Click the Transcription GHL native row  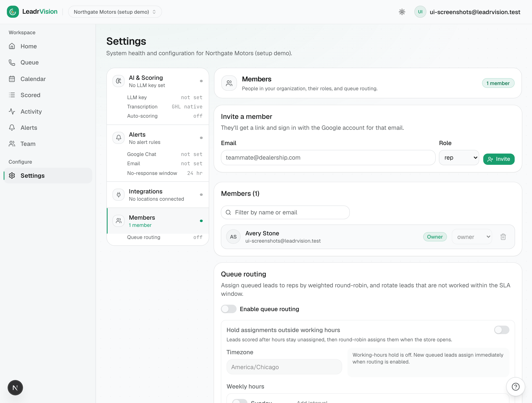coord(165,107)
